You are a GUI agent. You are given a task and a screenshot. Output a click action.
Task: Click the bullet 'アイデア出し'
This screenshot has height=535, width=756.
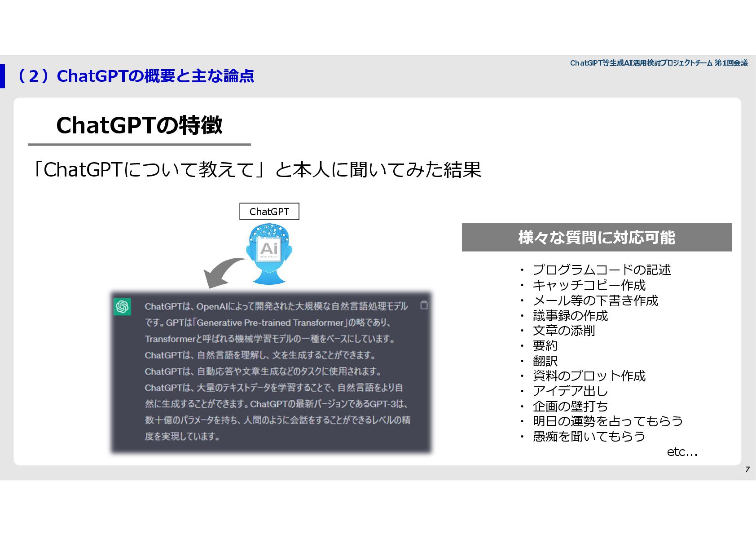point(570,391)
